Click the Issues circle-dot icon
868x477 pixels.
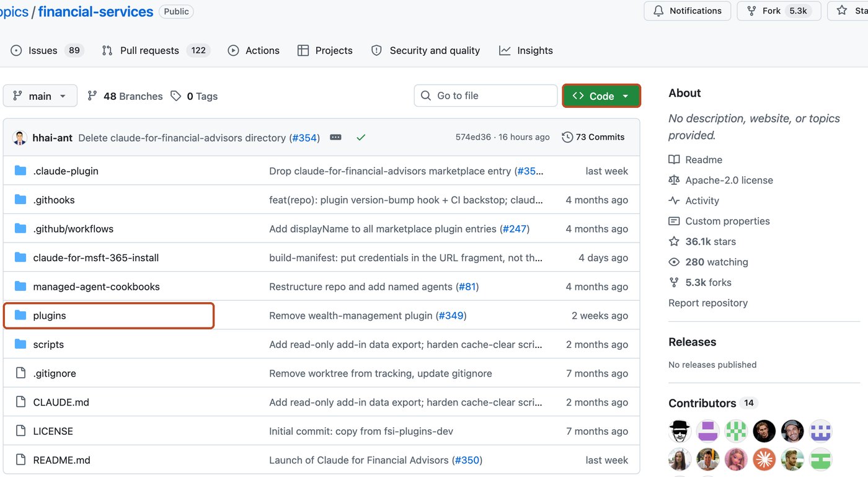tap(16, 50)
